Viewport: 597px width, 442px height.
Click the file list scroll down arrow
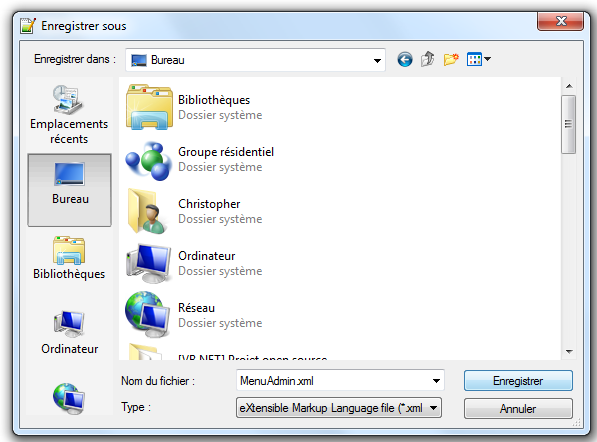[x=569, y=351]
